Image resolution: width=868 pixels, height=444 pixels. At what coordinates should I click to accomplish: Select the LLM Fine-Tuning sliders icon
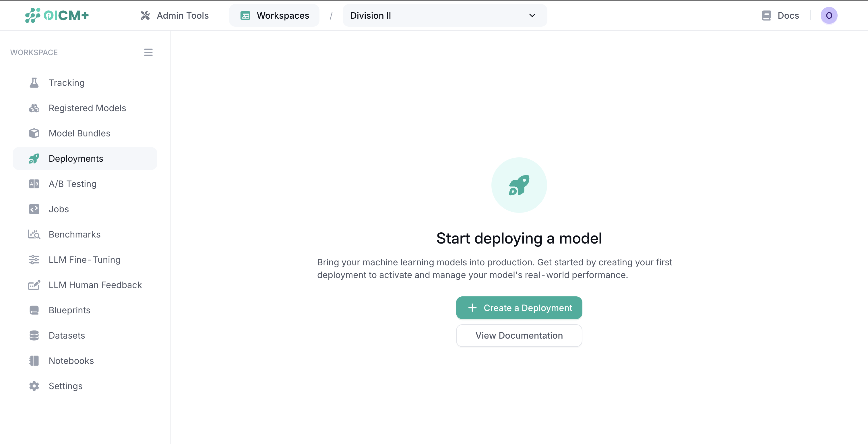(34, 260)
